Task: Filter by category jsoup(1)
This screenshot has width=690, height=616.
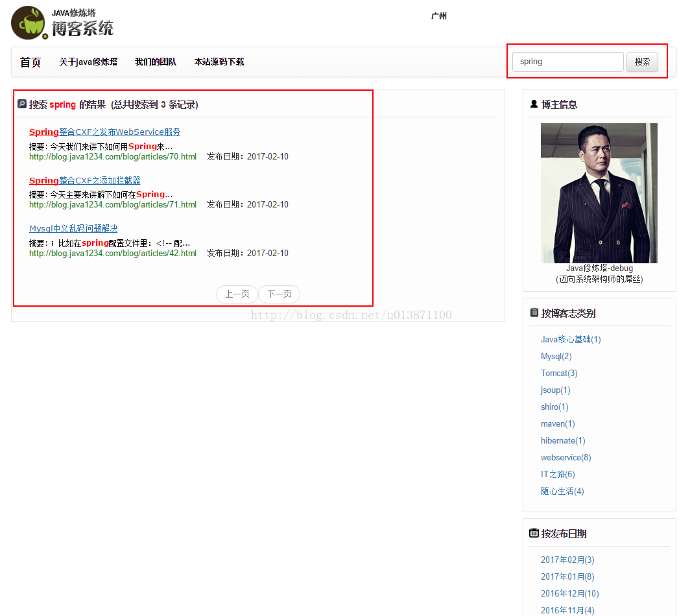Action: click(555, 390)
